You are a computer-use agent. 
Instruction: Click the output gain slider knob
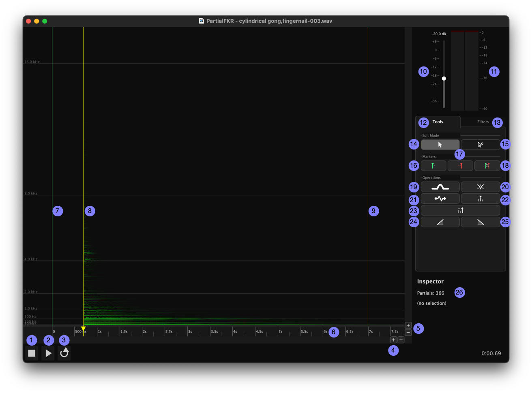(444, 79)
